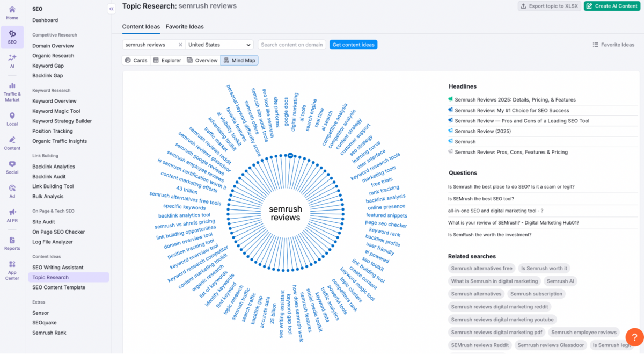Click the rank tracking mind map topic
Image resolution: width=644 pixels, height=354 pixels.
coord(384,190)
